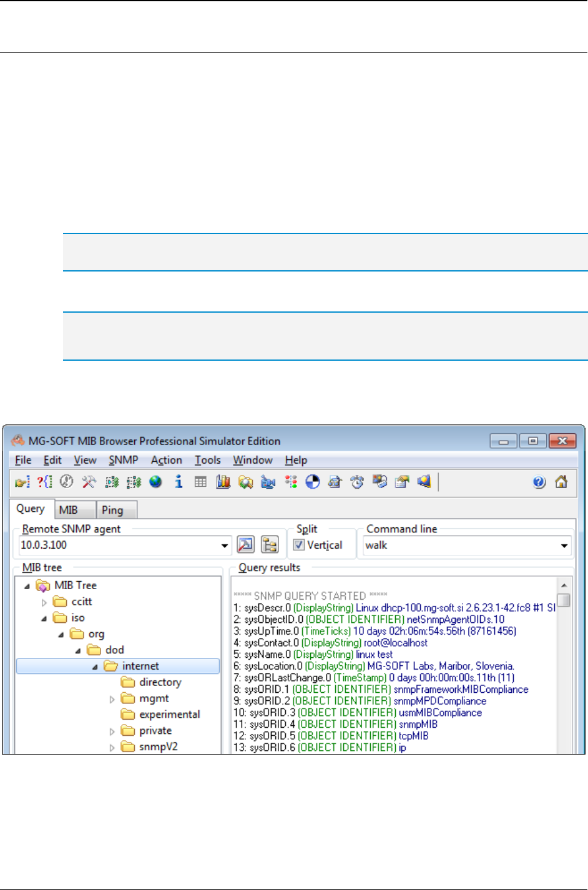Click the red question-mark brace toolbar icon
The image size is (588, 890).
(x=44, y=482)
